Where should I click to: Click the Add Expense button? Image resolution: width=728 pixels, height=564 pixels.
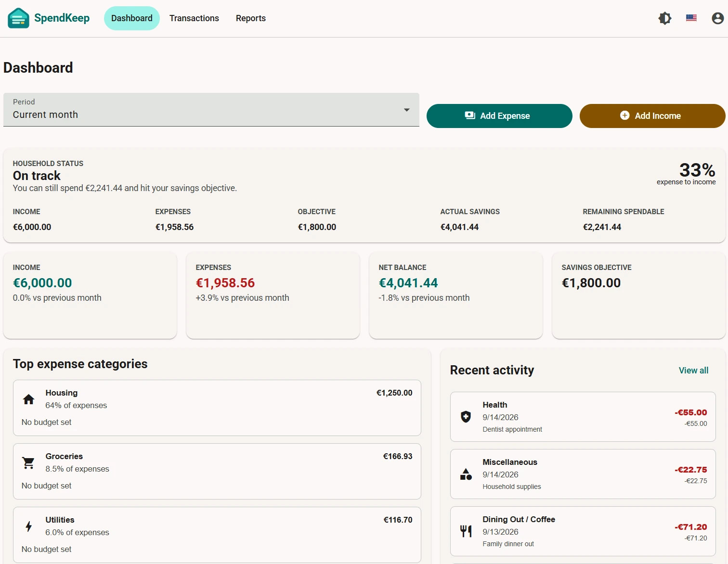click(499, 116)
